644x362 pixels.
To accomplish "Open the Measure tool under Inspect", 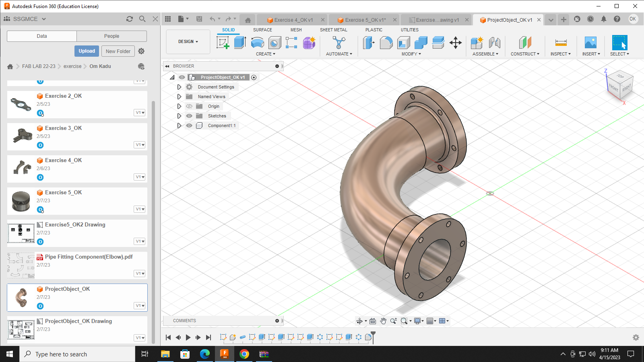I will (561, 43).
